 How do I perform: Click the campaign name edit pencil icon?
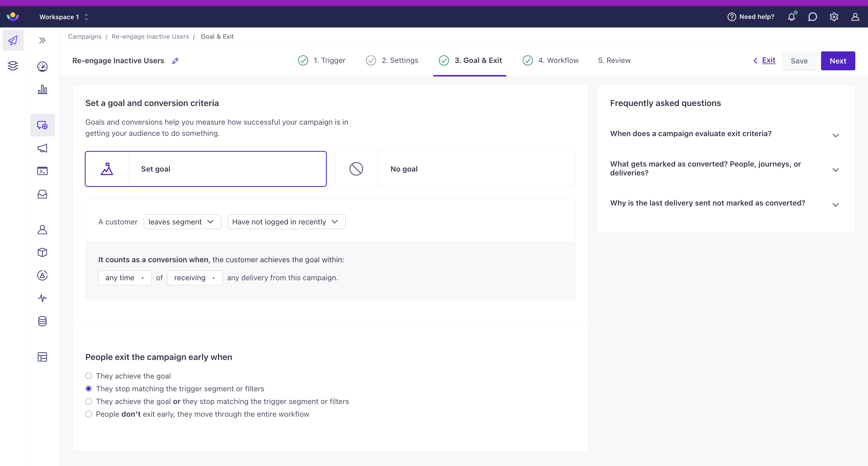point(176,60)
